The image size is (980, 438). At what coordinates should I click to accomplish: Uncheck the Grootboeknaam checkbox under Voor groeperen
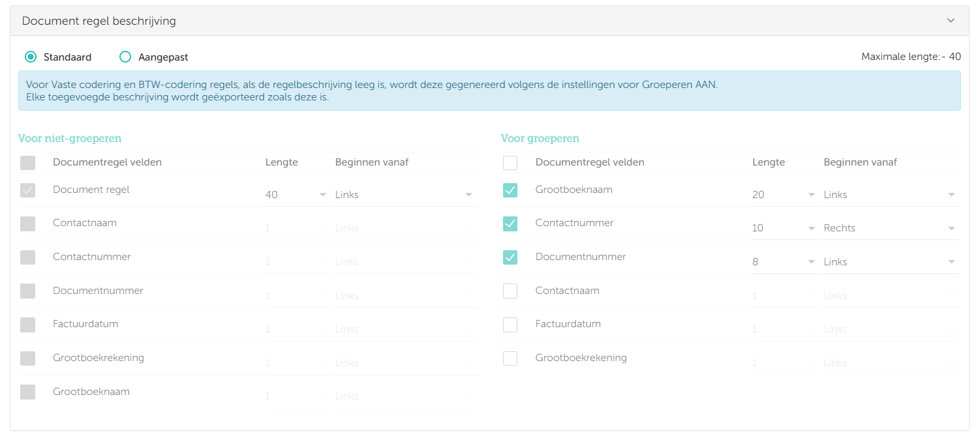coord(510,190)
